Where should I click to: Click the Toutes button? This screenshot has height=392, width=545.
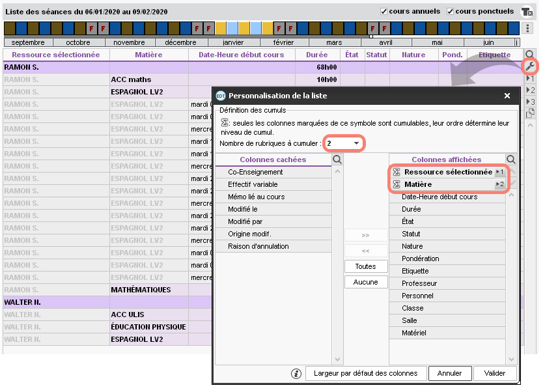coord(366,266)
